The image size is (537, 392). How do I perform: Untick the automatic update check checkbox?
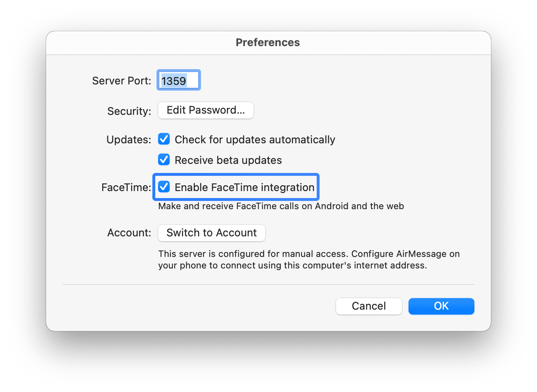pos(164,139)
